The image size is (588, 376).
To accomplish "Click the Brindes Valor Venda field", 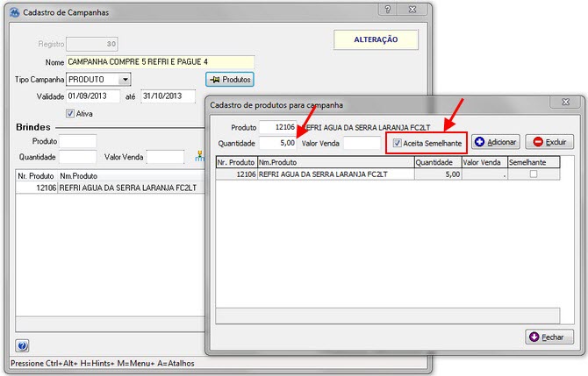I will 165,157.
